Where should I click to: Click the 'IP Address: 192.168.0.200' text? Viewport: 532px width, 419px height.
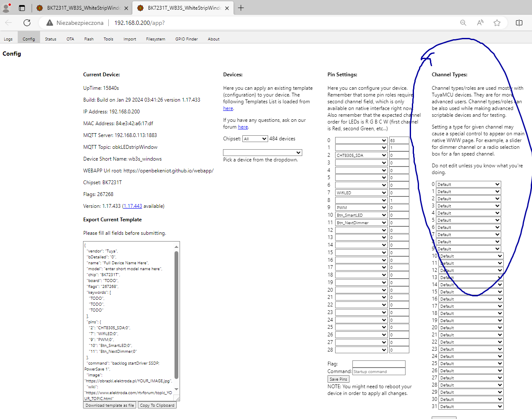tap(111, 112)
